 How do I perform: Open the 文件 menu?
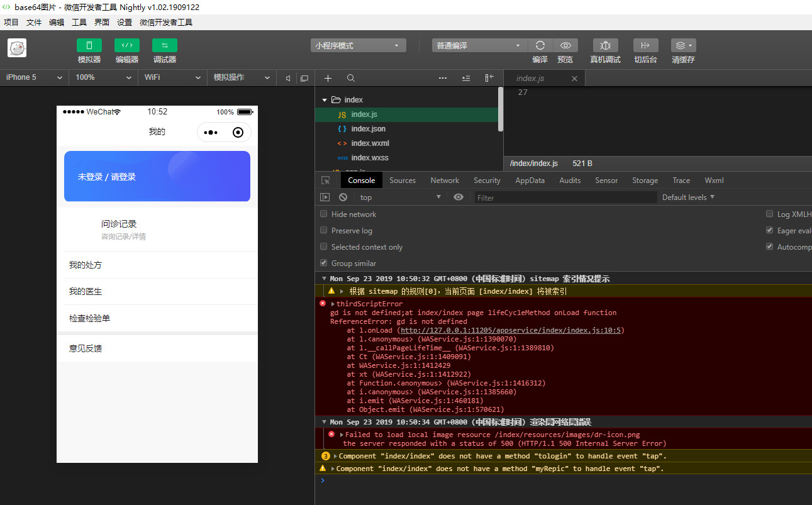click(x=34, y=22)
